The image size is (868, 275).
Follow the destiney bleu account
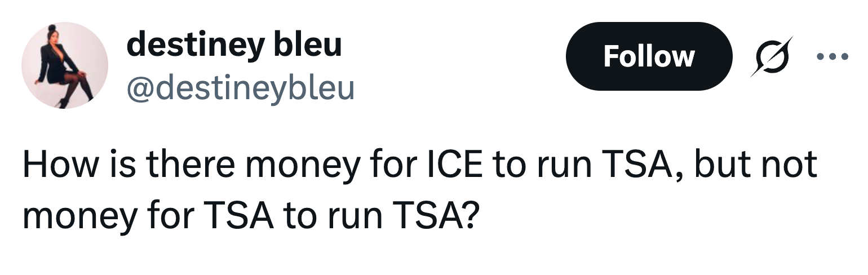click(x=648, y=56)
